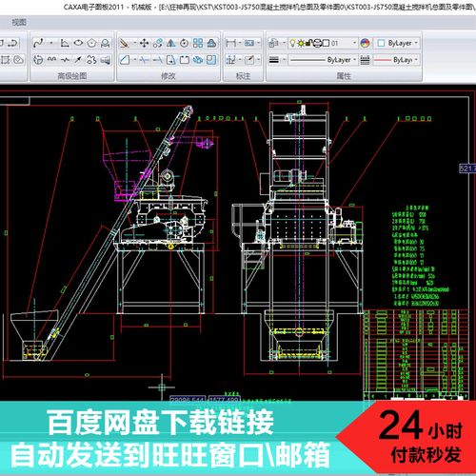Toggle layer 01 print icon

pos(317,43)
